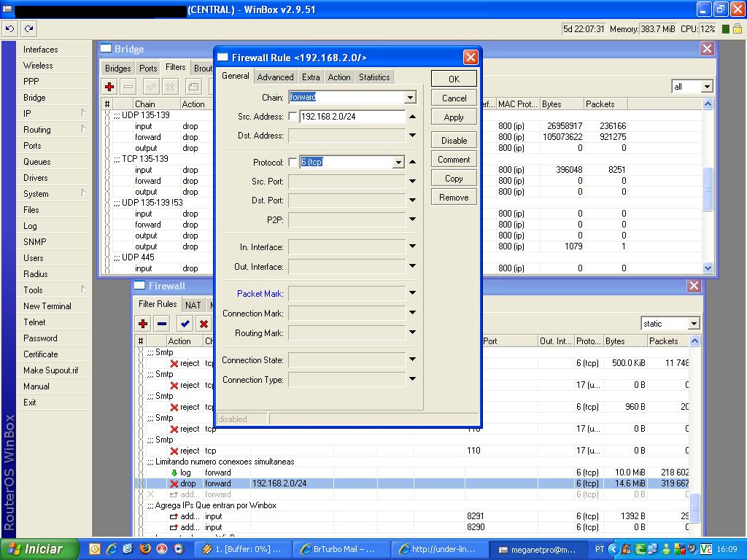
Task: Open the Protocol dropdown list
Action: (x=398, y=162)
